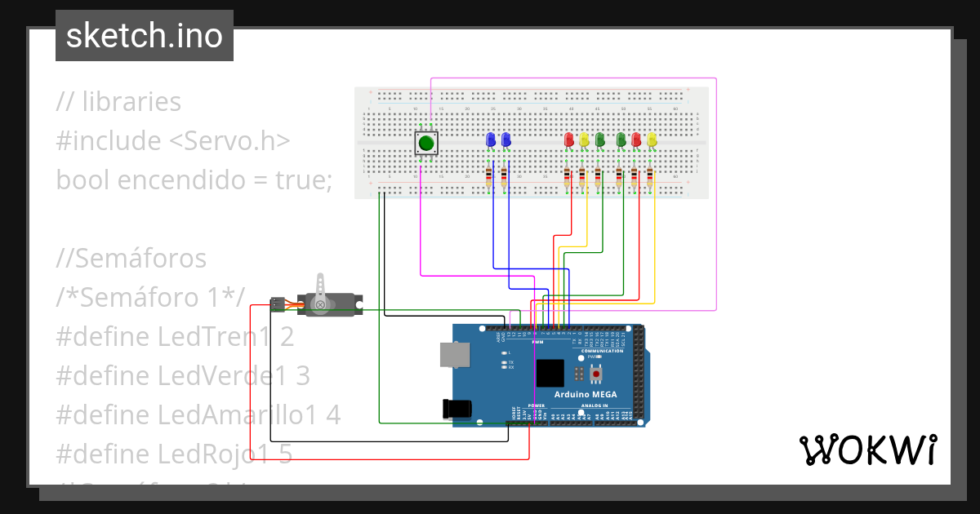This screenshot has width=980, height=514.
Task: Click the #include Servo.h code line
Action: point(172,140)
